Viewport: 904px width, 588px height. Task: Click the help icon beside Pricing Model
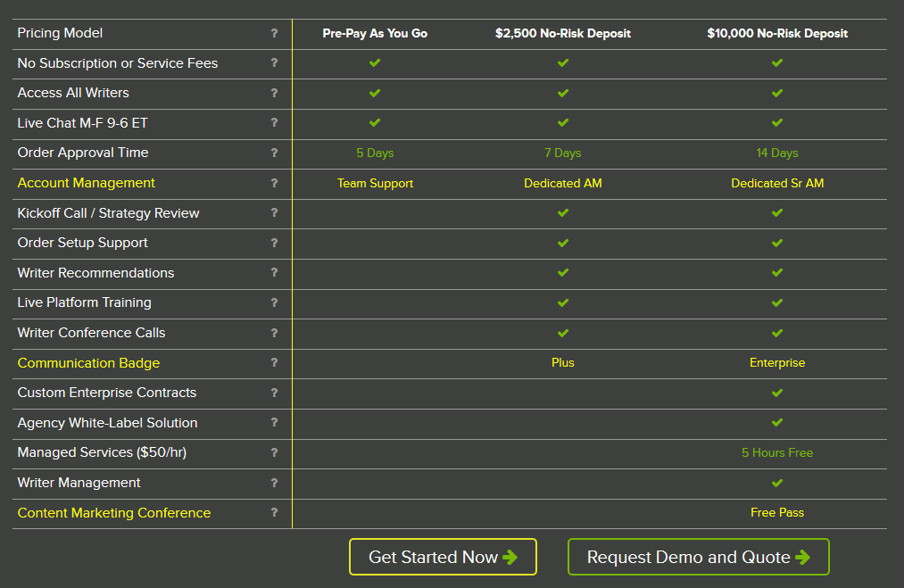coord(274,33)
